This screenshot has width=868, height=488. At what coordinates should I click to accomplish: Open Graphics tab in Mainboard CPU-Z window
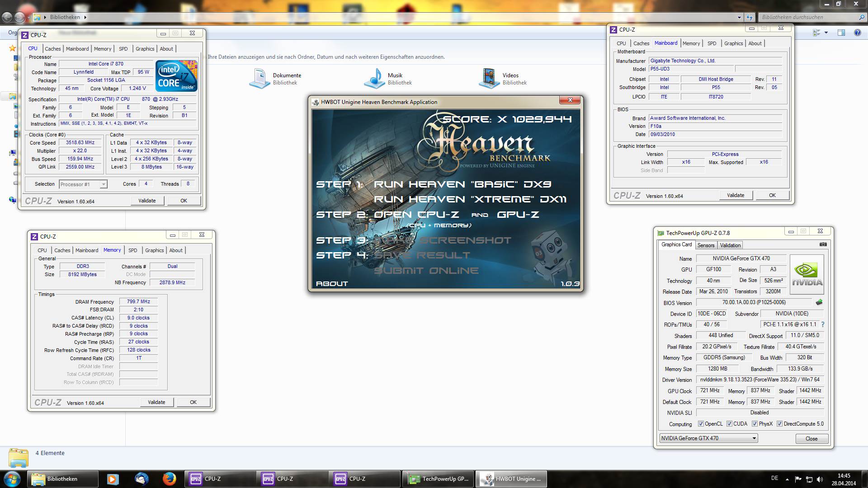coord(733,43)
